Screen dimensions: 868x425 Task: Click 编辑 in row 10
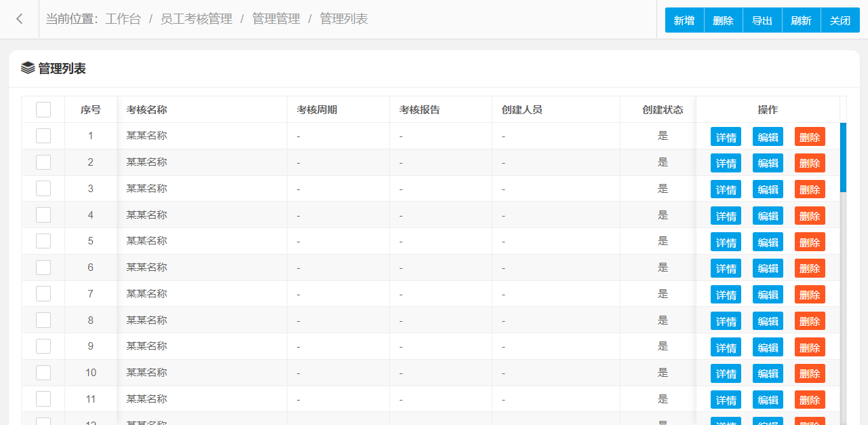(x=768, y=373)
